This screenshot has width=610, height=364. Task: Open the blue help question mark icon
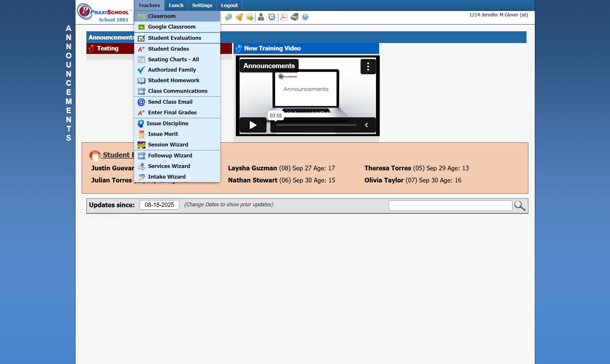coord(305,17)
